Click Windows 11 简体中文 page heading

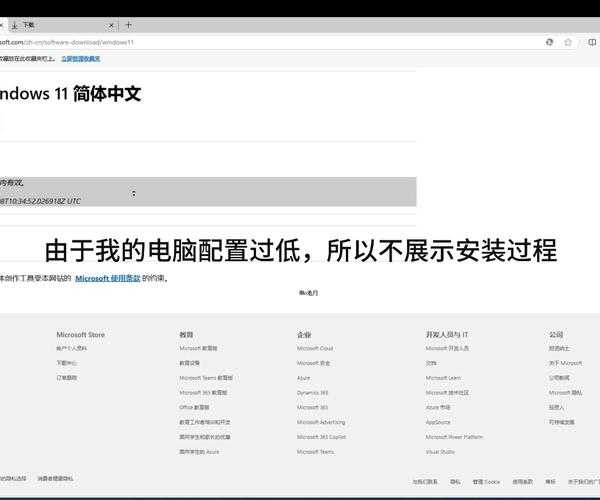71,94
